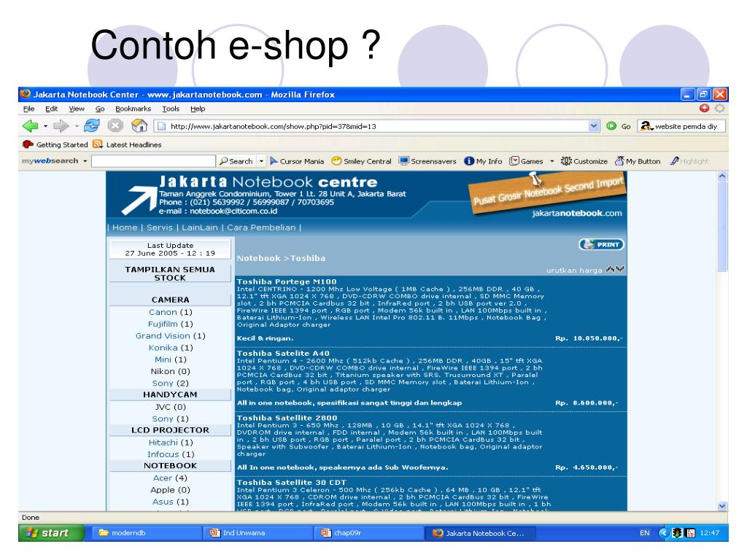Open the Tools menu
The height and width of the screenshot is (560, 747).
coord(171,109)
